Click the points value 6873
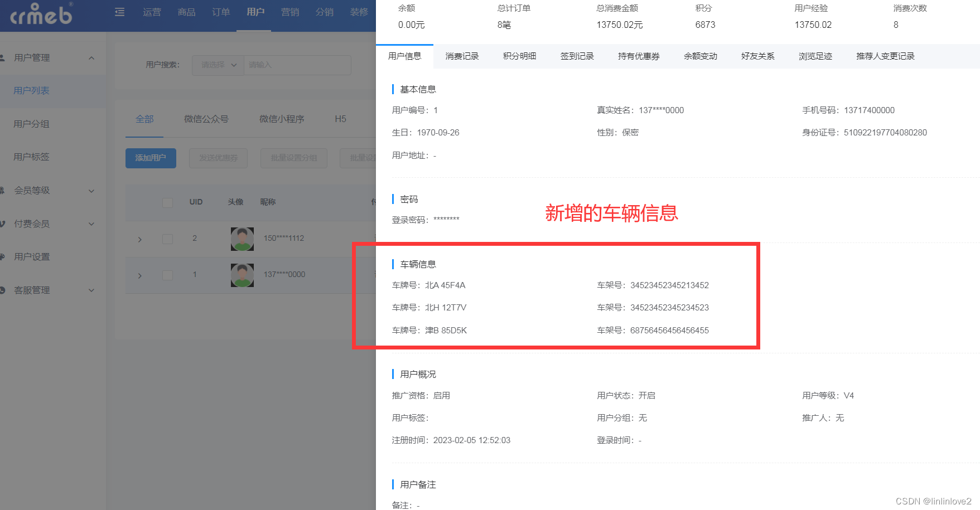This screenshot has height=510, width=980. [x=705, y=25]
